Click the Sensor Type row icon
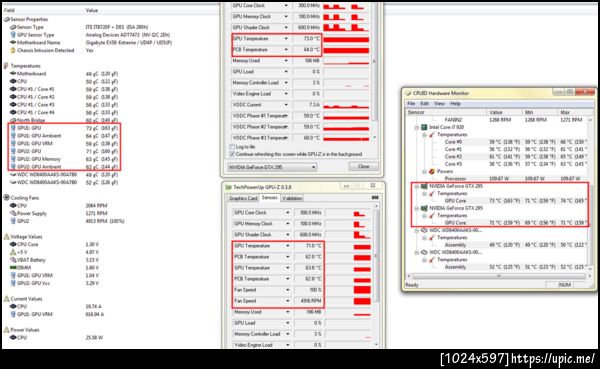Screen dimensions: 600x369 point(13,27)
